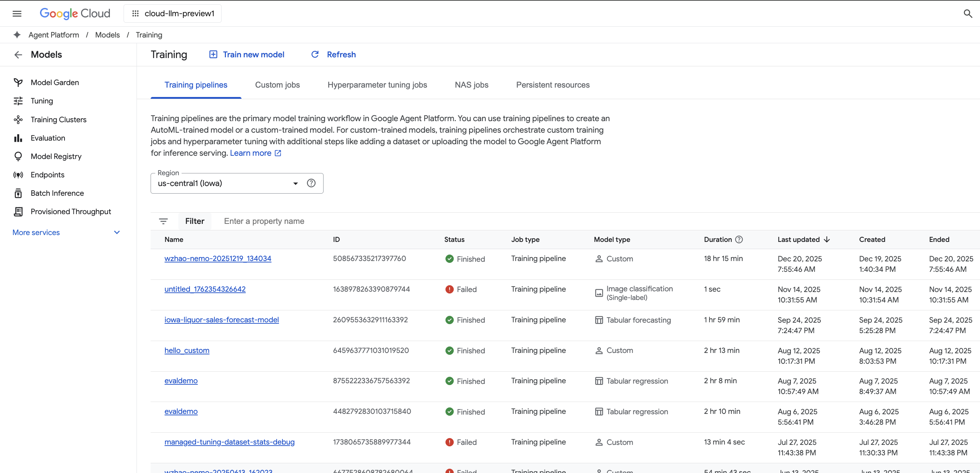Switch to the Persistent resources tab
The width and height of the screenshot is (980, 473).
pyautogui.click(x=552, y=84)
